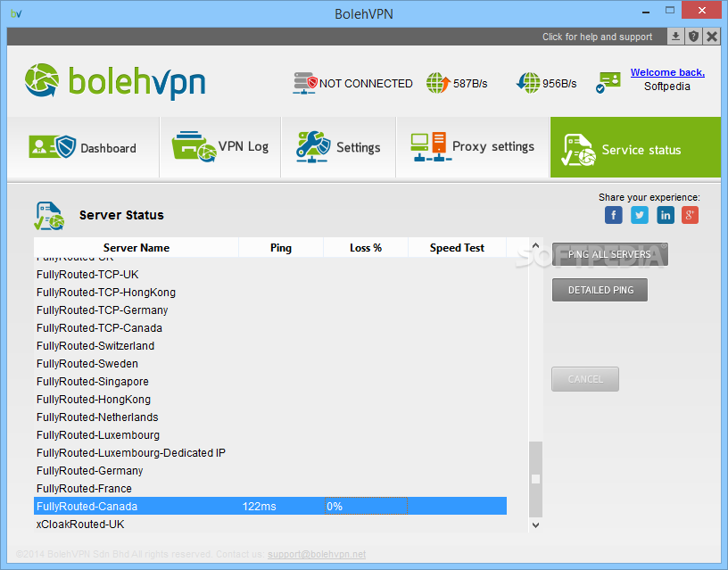Click the VPN Log printer icon
Viewport: 728px width, 570px height.
click(194, 146)
